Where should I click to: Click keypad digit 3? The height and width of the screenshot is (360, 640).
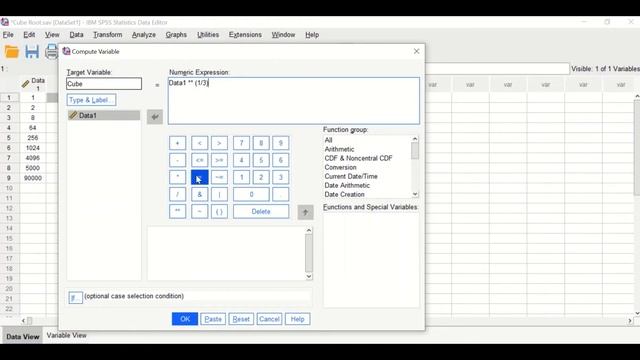(280, 178)
